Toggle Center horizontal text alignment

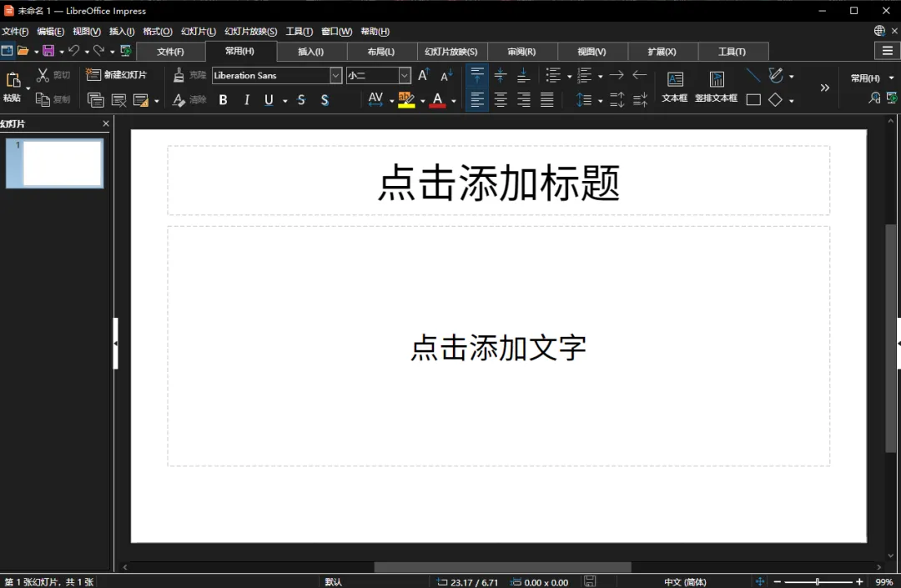501,100
